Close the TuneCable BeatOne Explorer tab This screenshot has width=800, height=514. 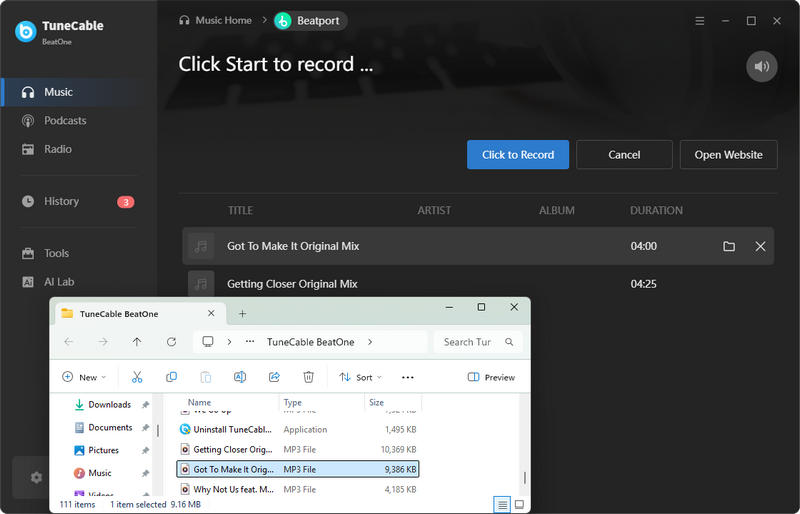point(211,313)
